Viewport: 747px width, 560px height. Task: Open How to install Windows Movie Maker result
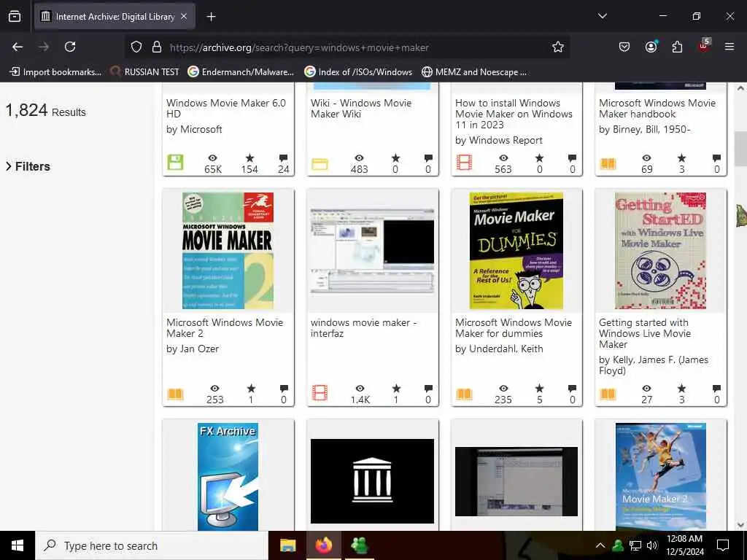(514, 114)
